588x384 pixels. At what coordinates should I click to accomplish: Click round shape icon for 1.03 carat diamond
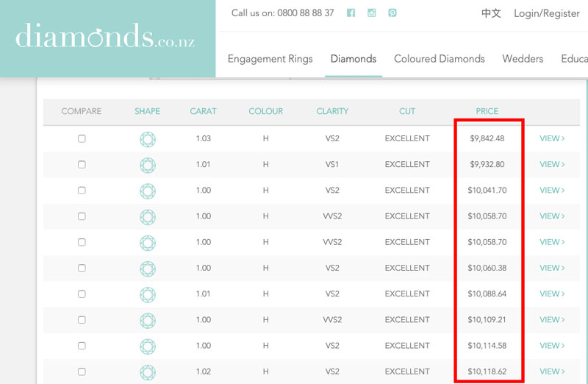148,138
